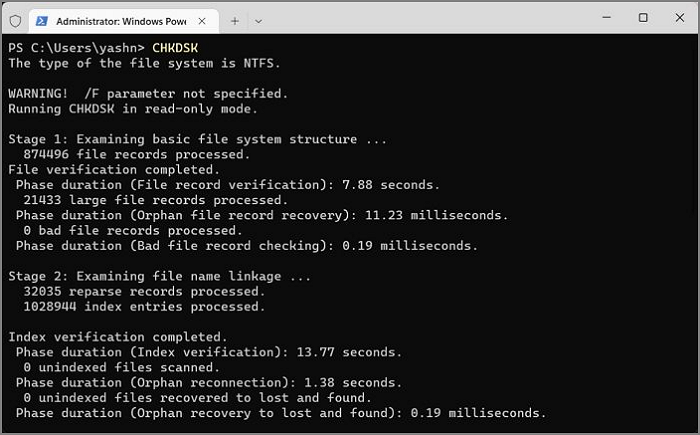Click the PowerShell icon on the tab
The width and height of the screenshot is (700, 435).
coord(44,19)
